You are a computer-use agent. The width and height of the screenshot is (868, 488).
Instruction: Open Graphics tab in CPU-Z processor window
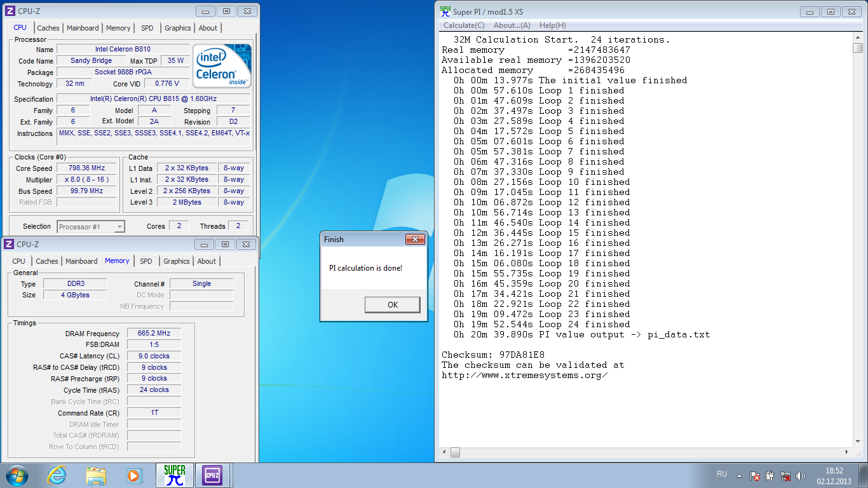click(177, 28)
